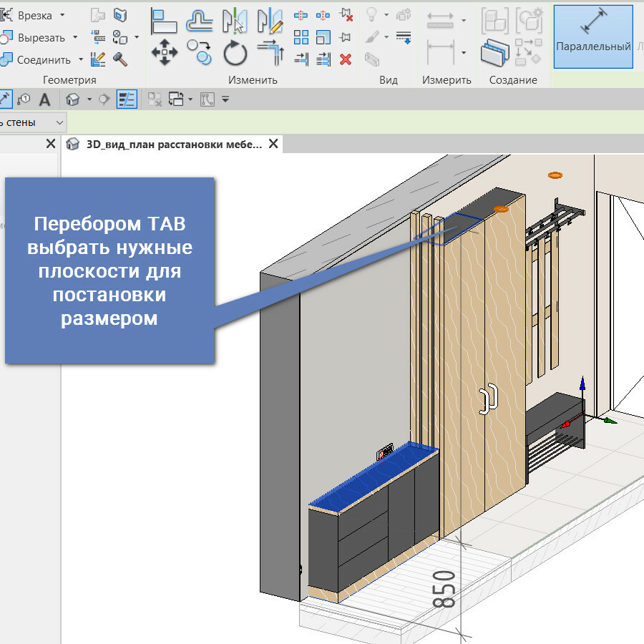Click the Displace Elements icon
Image resolution: width=644 pixels, height=644 pixels.
pos(404,15)
